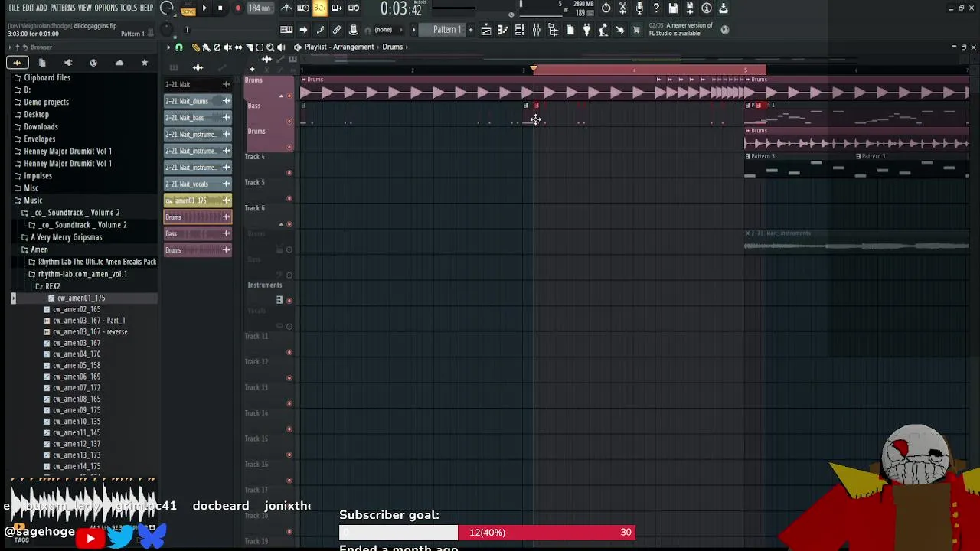980x551 pixels.
Task: Select the Slice tool in Playlist
Action: click(x=249, y=47)
